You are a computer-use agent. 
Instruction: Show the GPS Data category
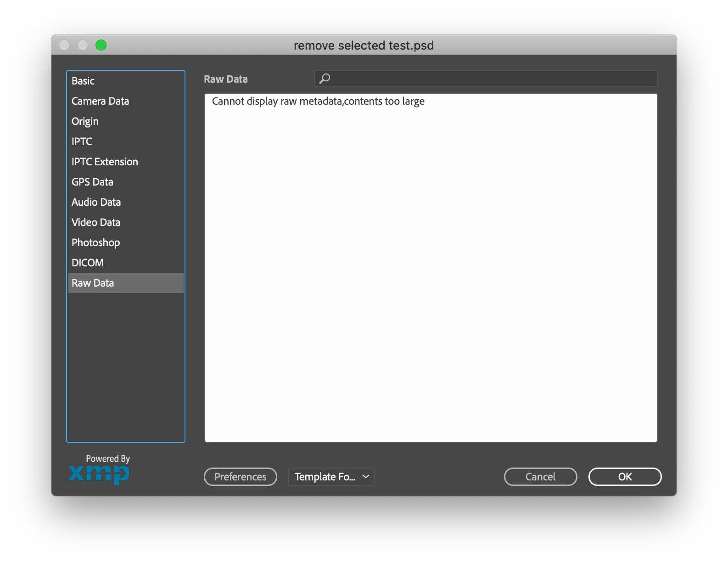click(125, 182)
